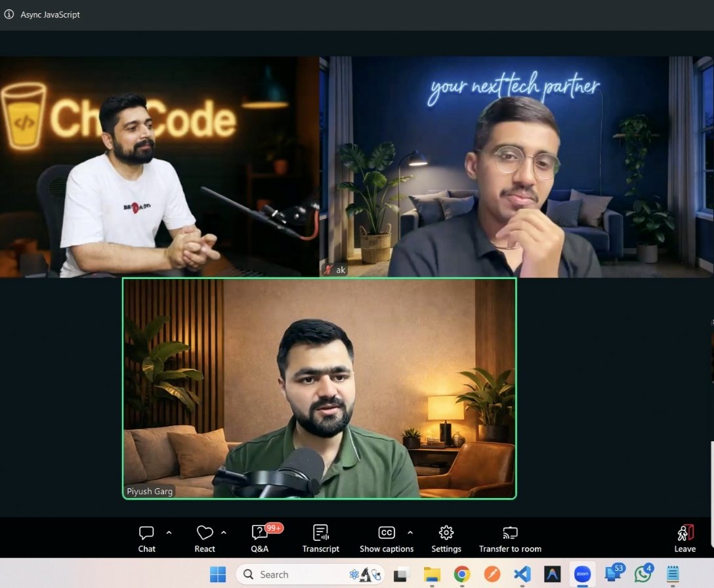Image resolution: width=714 pixels, height=588 pixels.
Task: Launch Google Chrome from the taskbar
Action: pyautogui.click(x=462, y=574)
